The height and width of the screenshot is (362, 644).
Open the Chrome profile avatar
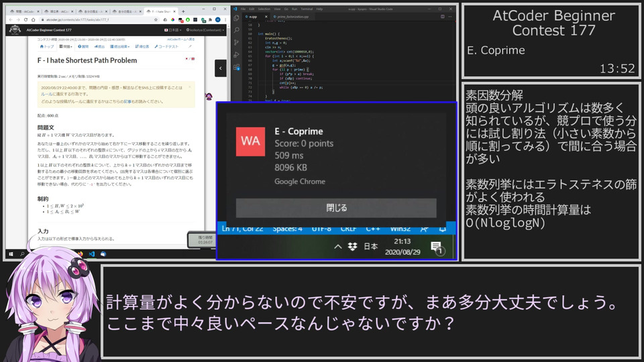[x=217, y=19]
